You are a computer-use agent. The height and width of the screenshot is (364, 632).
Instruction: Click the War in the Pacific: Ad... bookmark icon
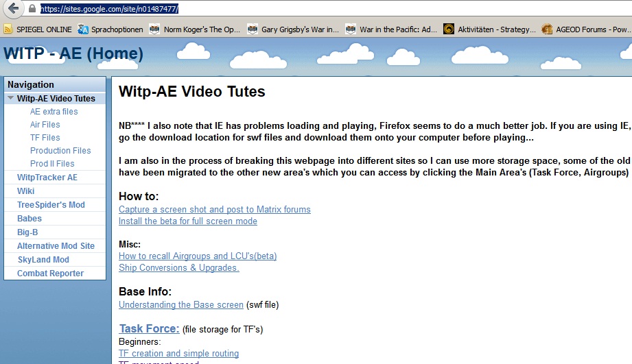coord(351,29)
